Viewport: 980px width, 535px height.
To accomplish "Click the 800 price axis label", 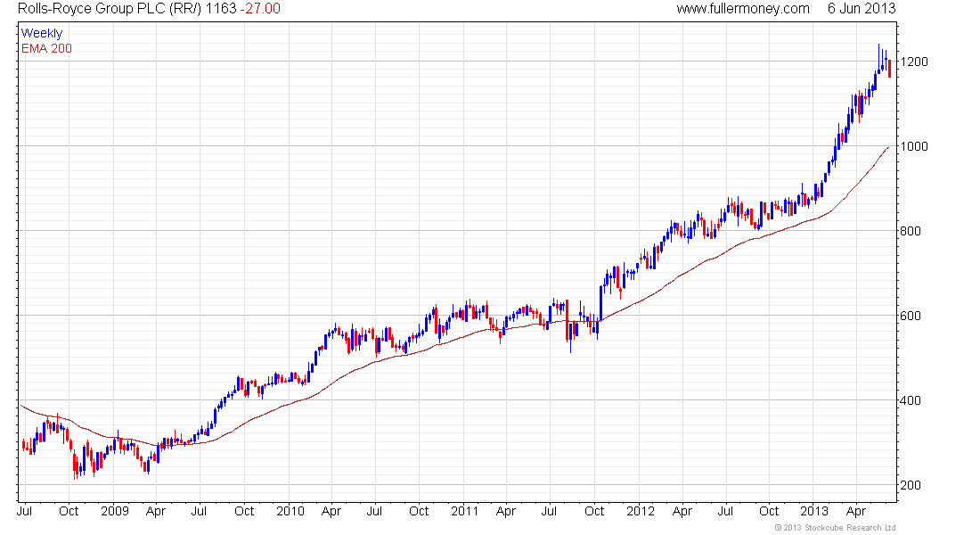I will coord(910,231).
